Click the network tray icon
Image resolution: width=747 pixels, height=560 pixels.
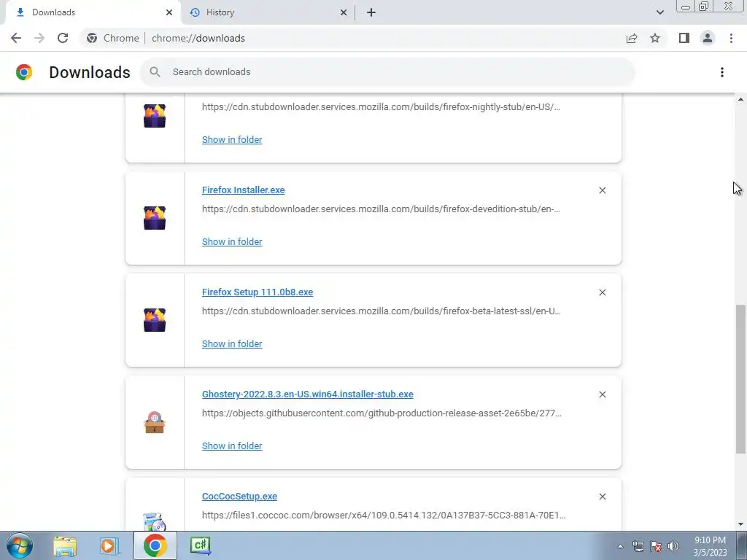[x=638, y=546]
